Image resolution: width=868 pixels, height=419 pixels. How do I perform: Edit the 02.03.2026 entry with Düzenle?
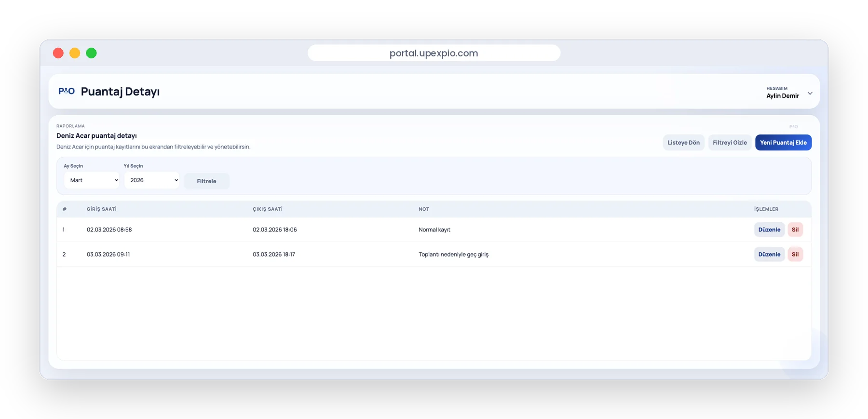769,230
